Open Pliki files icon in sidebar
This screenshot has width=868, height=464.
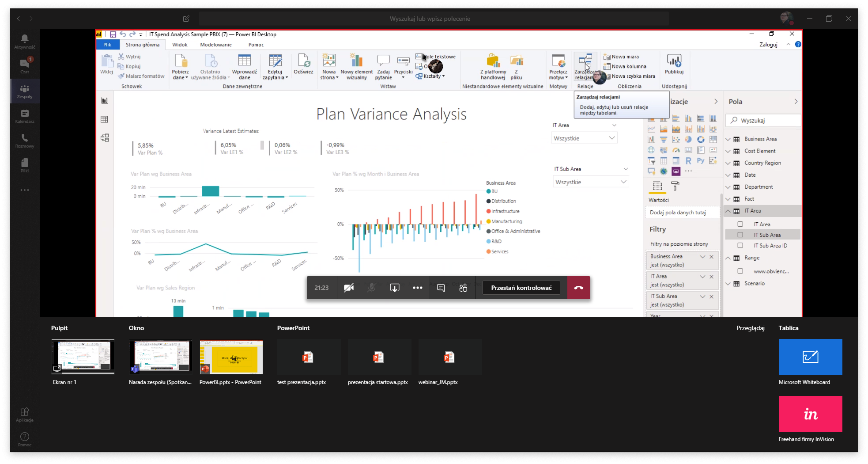tap(25, 165)
